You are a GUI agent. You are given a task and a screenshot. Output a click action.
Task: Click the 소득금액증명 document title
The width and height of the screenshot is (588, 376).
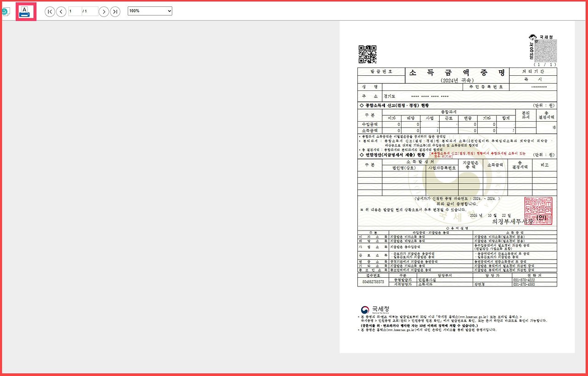457,73
